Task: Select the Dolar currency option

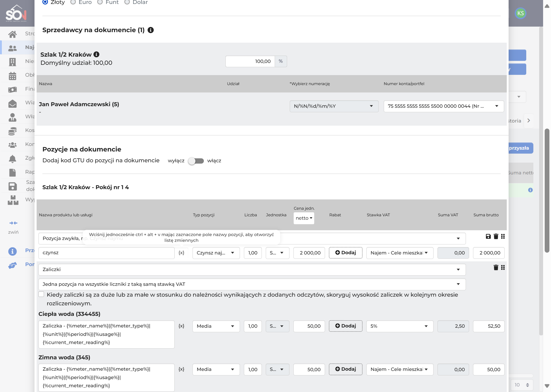Action: 136,2
